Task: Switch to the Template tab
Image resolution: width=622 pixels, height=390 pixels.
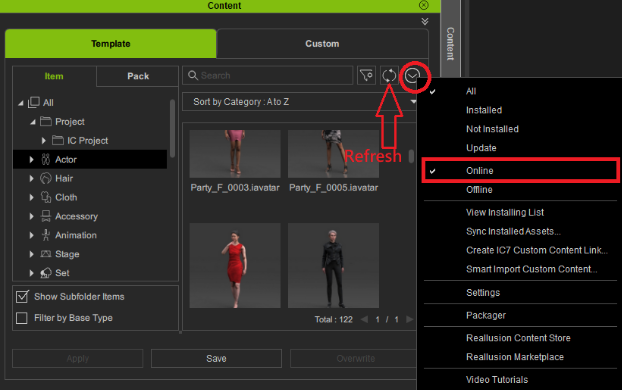Action: pos(111,44)
